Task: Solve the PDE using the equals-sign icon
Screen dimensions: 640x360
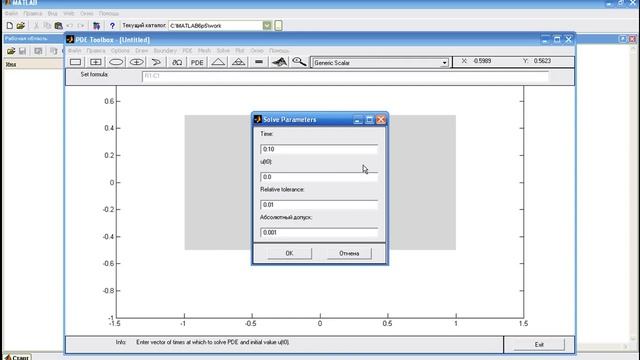Action: (x=259, y=62)
